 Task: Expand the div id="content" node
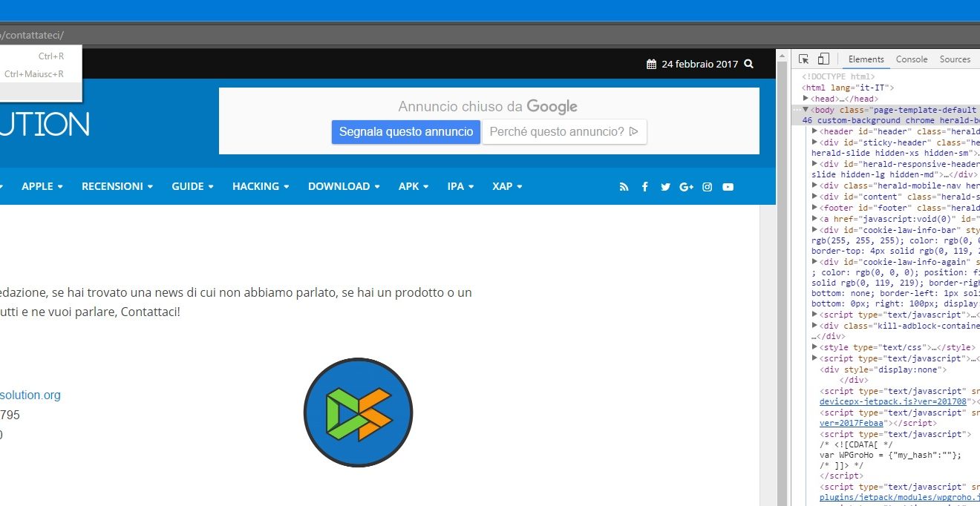coord(815,197)
